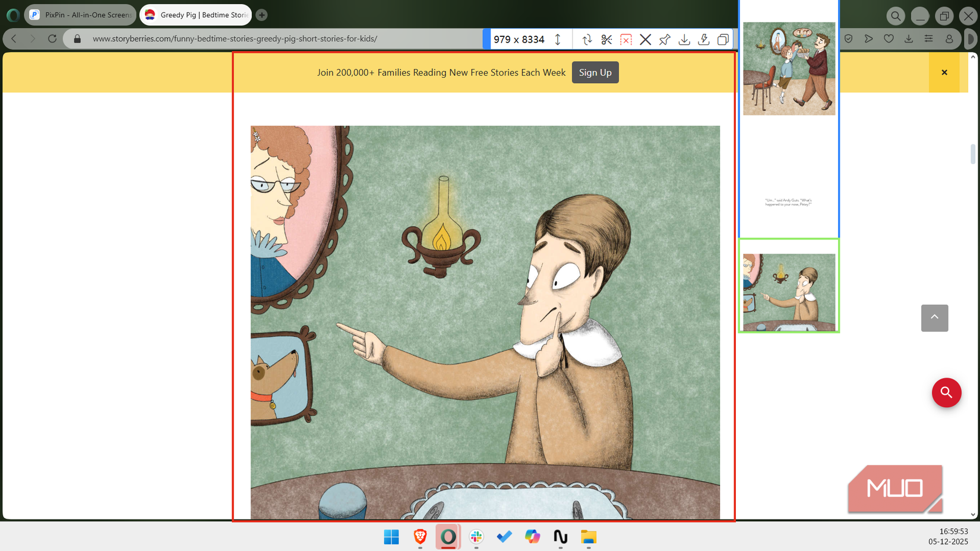Select the Greedy Pig Bedtime Stories tab
This screenshot has height=551, width=980.
pyautogui.click(x=195, y=15)
